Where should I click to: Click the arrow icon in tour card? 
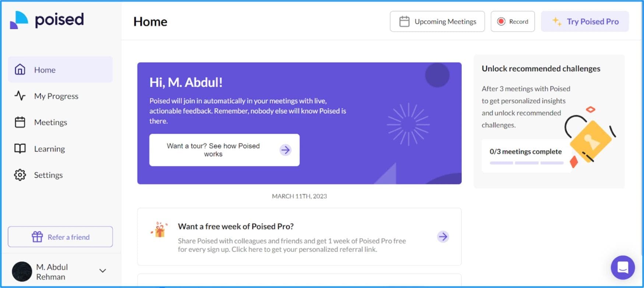tap(285, 150)
